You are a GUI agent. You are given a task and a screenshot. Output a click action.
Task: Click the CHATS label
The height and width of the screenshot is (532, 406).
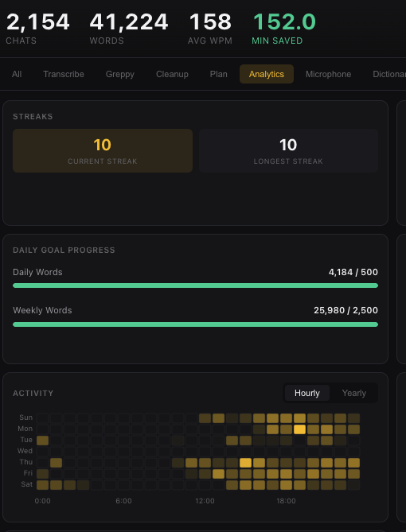[21, 41]
